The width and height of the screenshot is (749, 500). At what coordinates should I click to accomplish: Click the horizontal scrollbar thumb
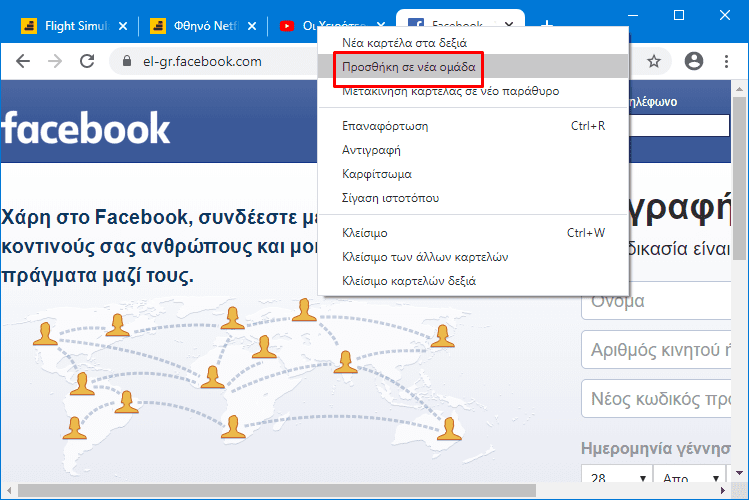(277, 490)
